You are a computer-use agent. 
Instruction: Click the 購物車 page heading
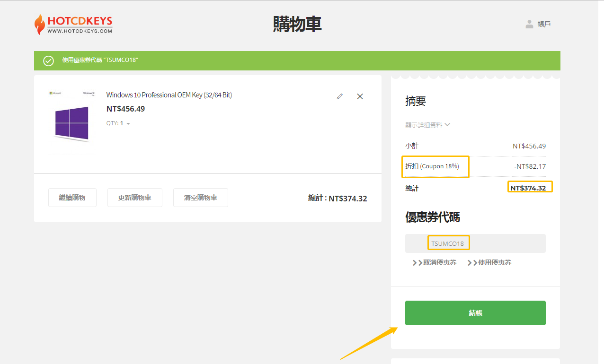coord(297,24)
